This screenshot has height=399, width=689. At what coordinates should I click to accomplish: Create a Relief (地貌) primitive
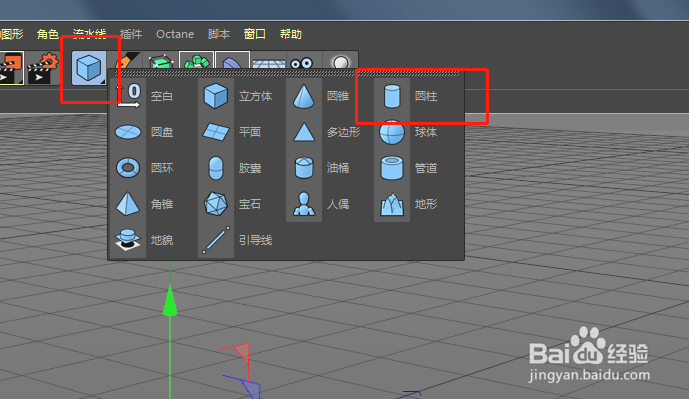[x=145, y=240]
